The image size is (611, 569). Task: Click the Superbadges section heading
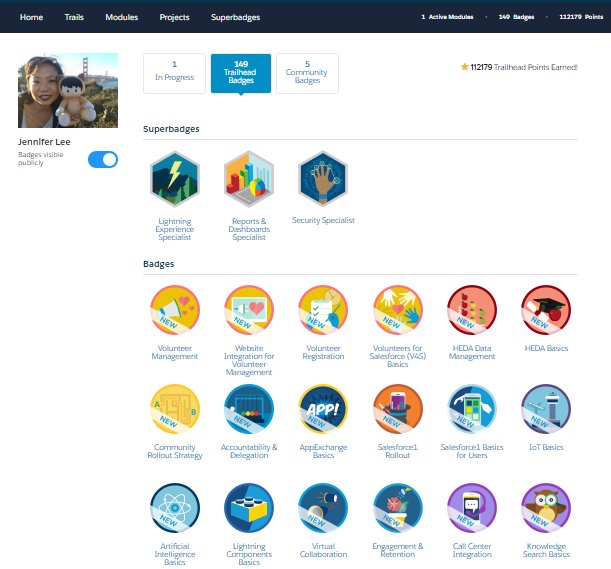(x=171, y=129)
